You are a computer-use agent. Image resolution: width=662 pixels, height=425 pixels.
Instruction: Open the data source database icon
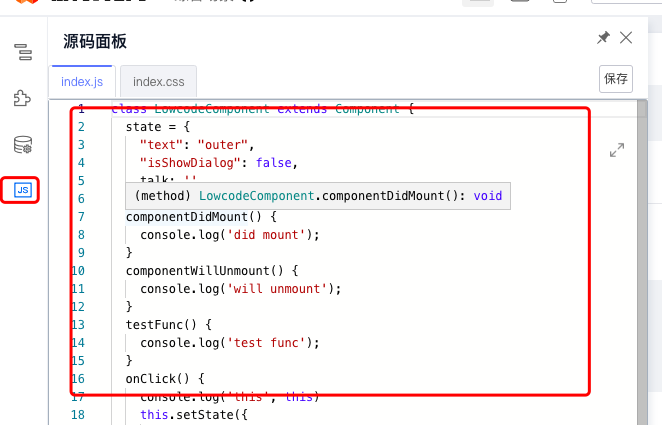(23, 145)
